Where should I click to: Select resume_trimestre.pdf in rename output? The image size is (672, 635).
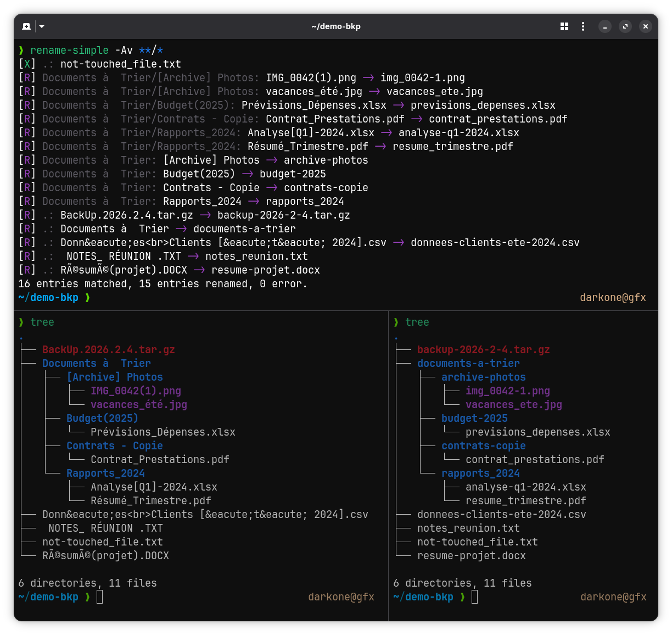click(453, 147)
